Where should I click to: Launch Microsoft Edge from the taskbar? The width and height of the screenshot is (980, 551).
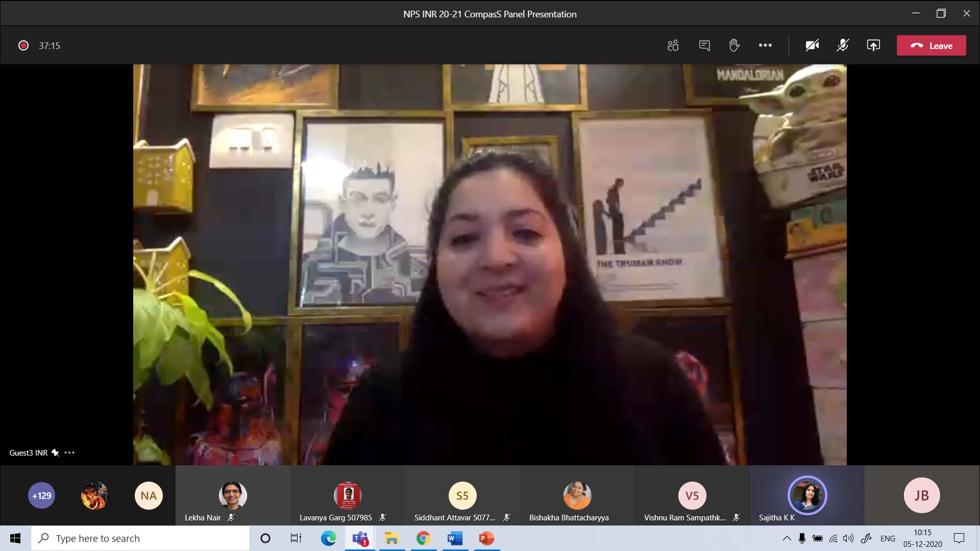coord(328,538)
